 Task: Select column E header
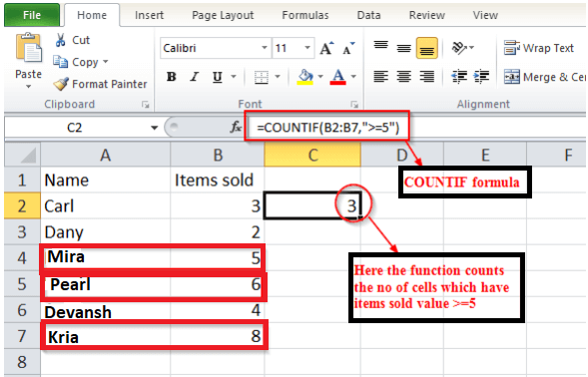[485, 155]
